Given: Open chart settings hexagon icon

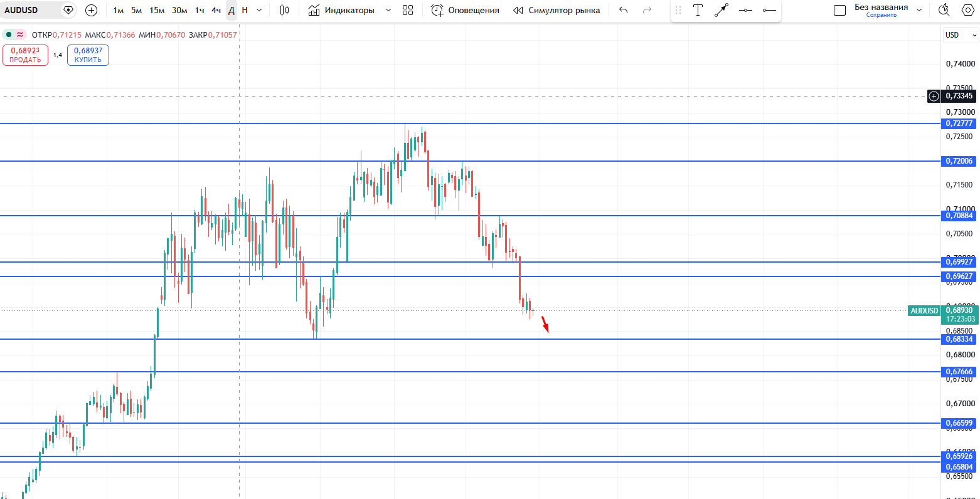Looking at the screenshot, I should point(967,10).
